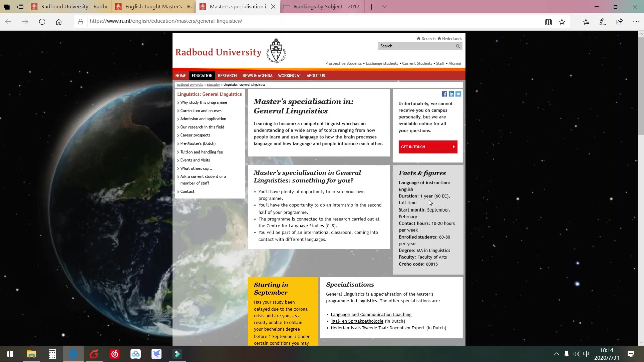Open Prospective students link
The image size is (644, 362).
click(343, 63)
